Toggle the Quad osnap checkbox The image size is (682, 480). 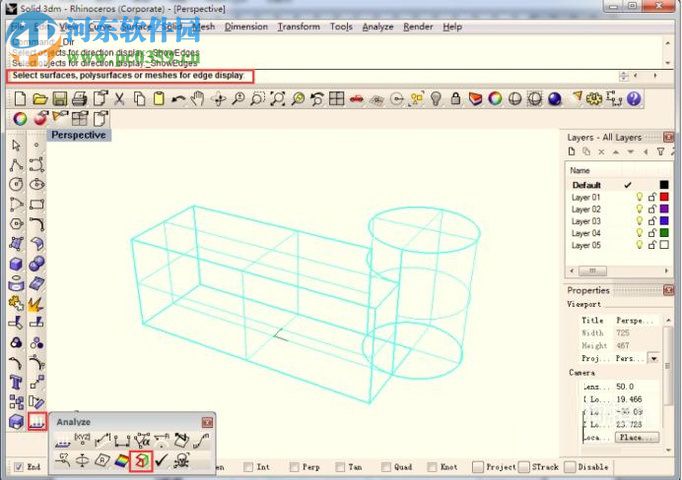(386, 467)
